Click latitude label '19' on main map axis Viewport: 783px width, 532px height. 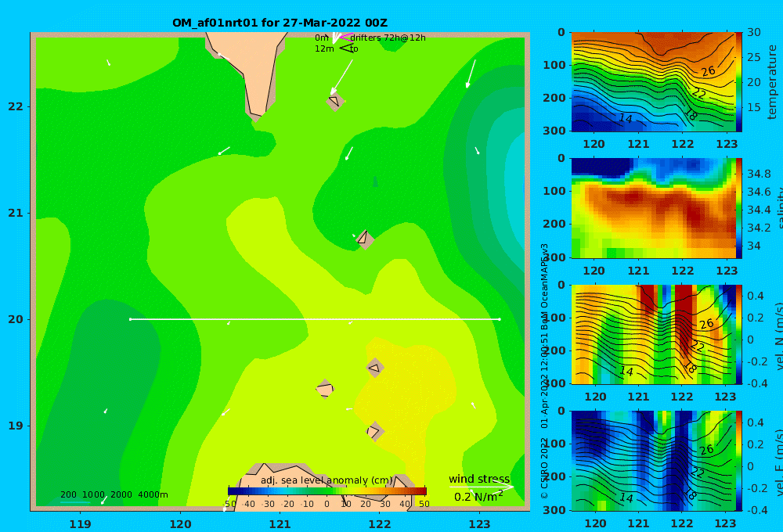(x=16, y=426)
